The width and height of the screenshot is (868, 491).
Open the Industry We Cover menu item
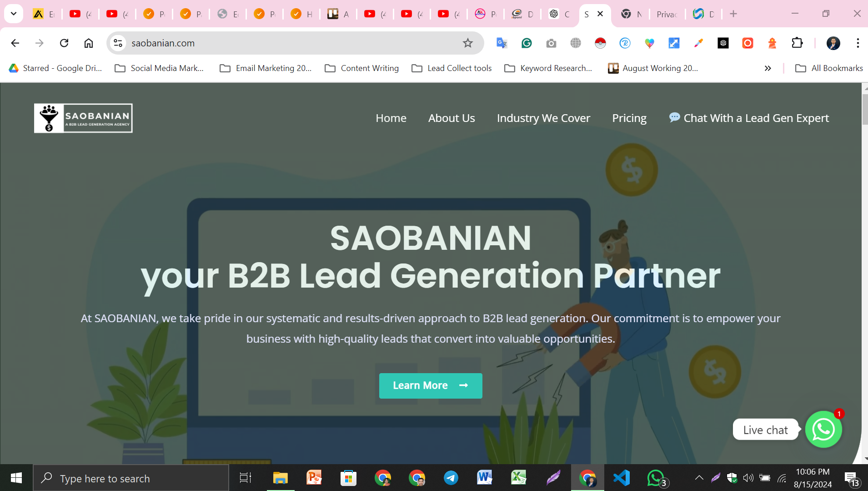pos(543,118)
